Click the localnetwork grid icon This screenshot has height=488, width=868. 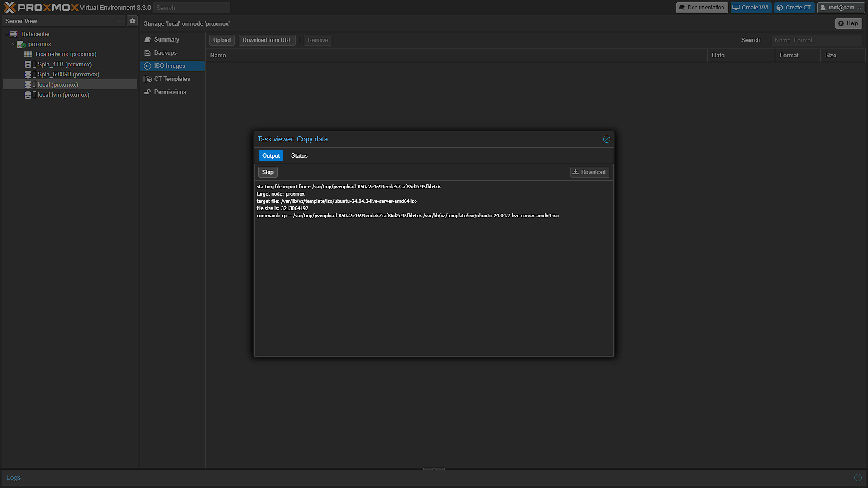(x=28, y=54)
